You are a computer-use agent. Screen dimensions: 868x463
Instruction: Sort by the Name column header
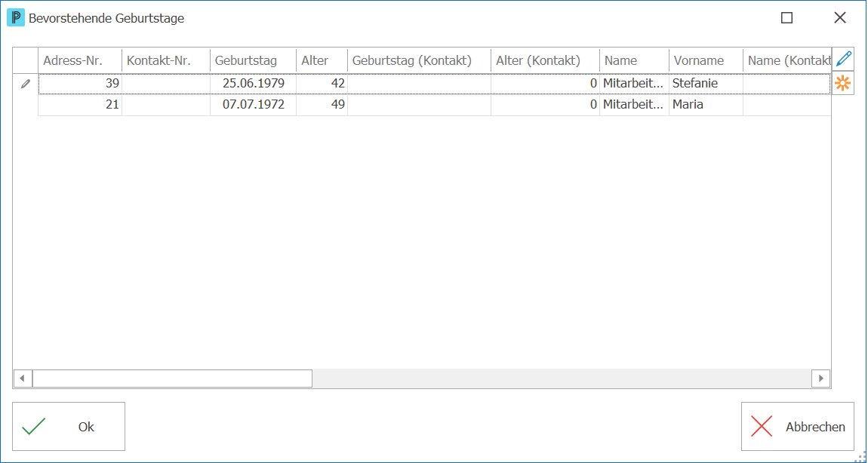634,60
